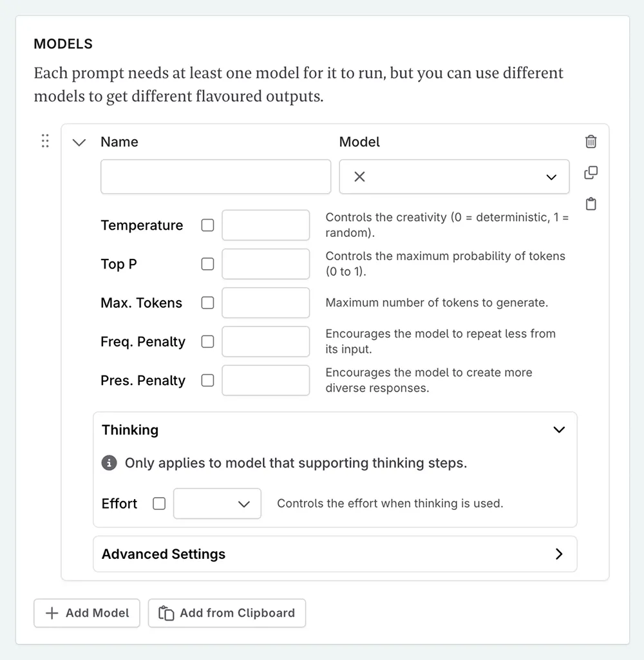
Task: Expand the Advanced Settings section
Action: point(559,554)
